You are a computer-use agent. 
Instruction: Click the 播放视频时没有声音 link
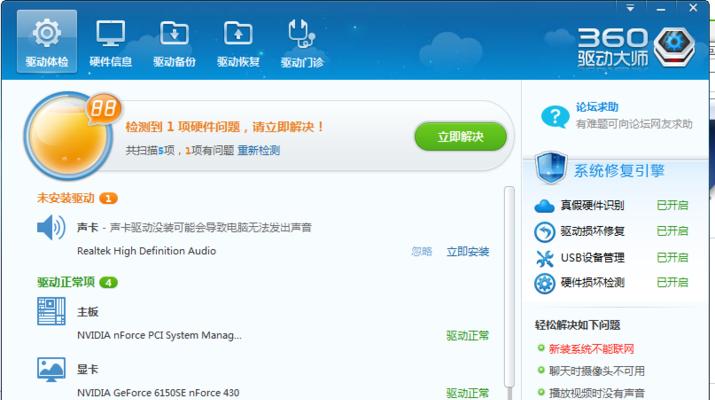pyautogui.click(x=597, y=393)
